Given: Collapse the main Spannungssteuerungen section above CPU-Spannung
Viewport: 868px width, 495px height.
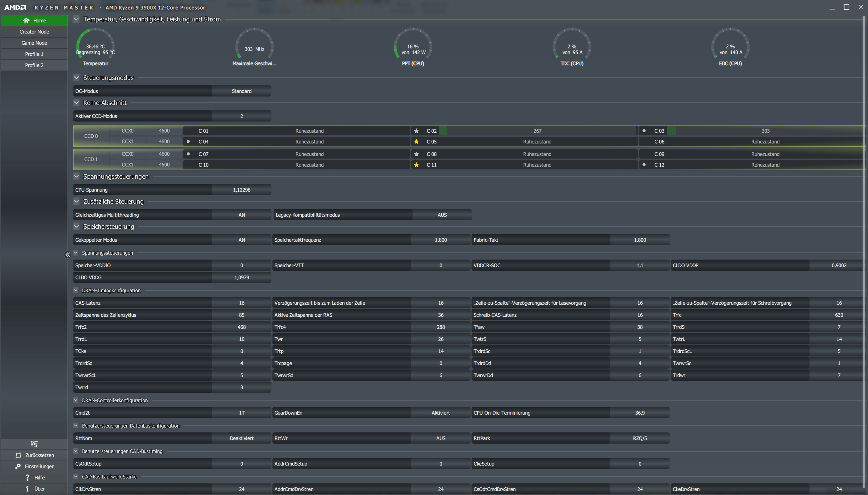Looking at the screenshot, I should (x=77, y=176).
